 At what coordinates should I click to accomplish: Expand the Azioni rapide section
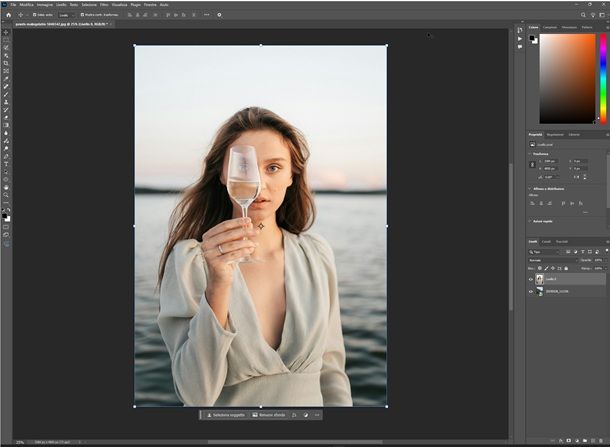point(529,221)
